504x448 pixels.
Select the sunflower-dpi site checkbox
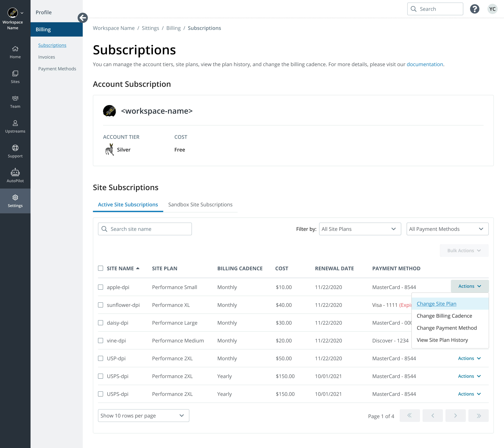[x=101, y=305]
